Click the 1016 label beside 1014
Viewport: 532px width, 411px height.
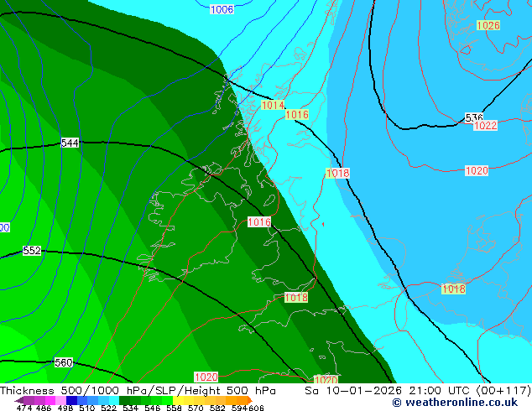[297, 115]
